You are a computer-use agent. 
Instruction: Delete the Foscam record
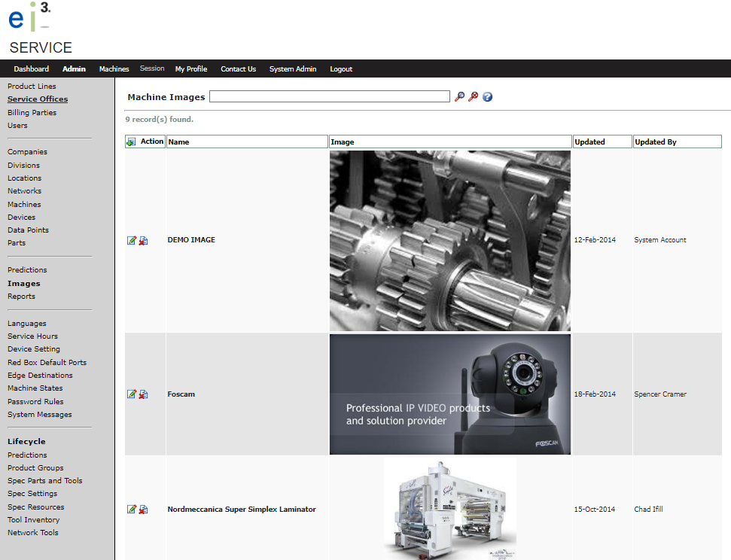pos(143,394)
